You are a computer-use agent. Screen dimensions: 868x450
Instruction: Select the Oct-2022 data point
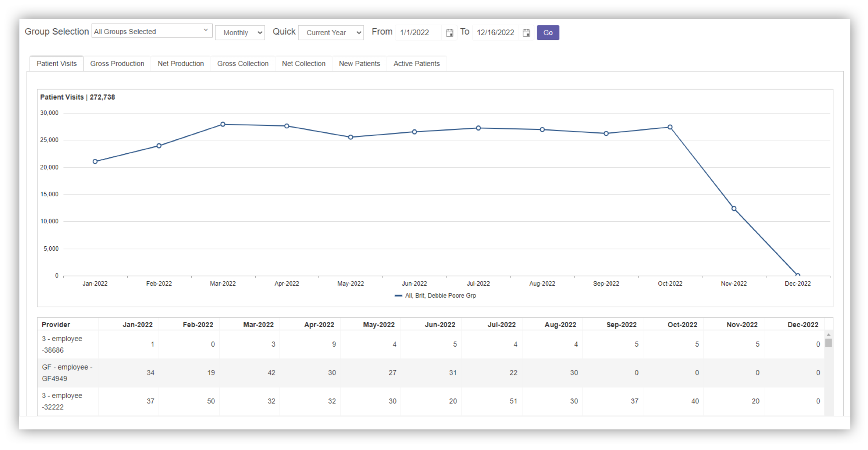(x=670, y=127)
